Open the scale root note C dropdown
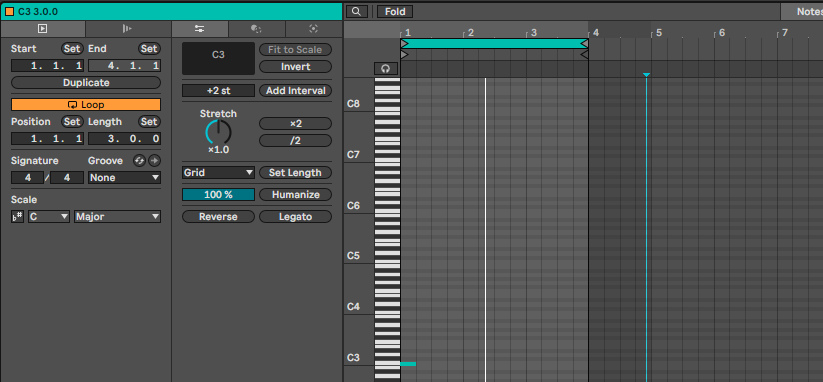The image size is (823, 382). tap(49, 216)
